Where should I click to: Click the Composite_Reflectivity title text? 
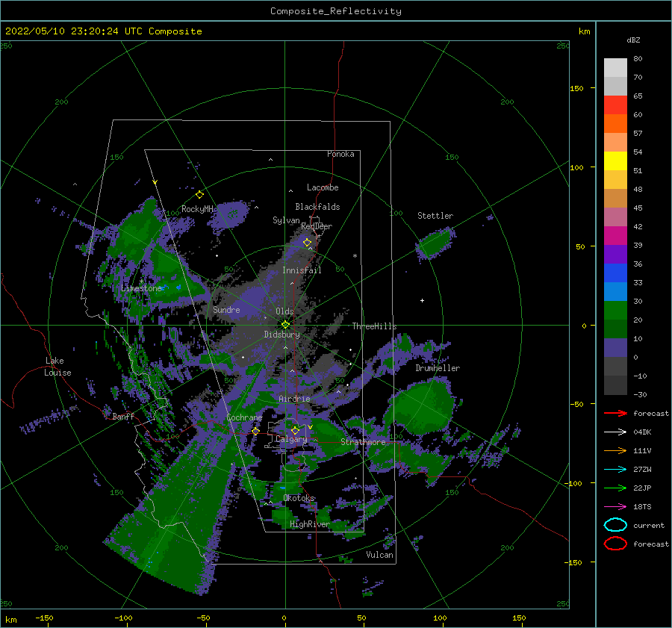335,11
